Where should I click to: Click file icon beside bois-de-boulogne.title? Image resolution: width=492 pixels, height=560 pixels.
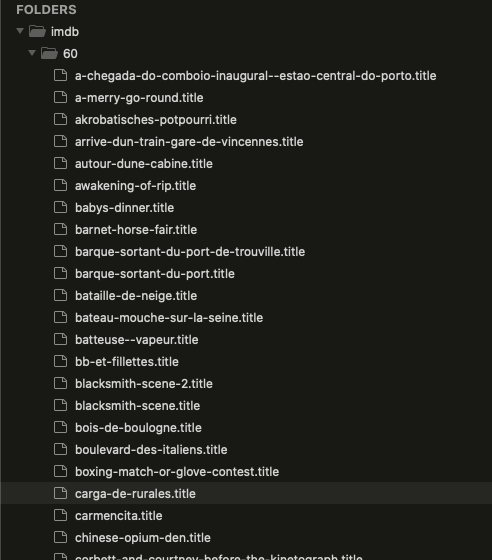click(60, 427)
